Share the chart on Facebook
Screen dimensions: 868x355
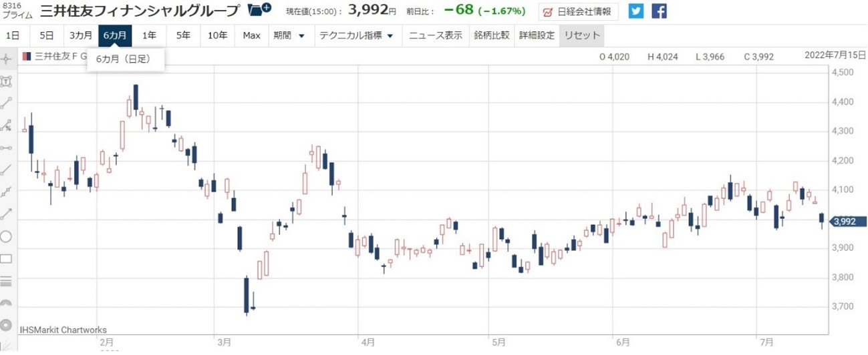click(x=659, y=11)
